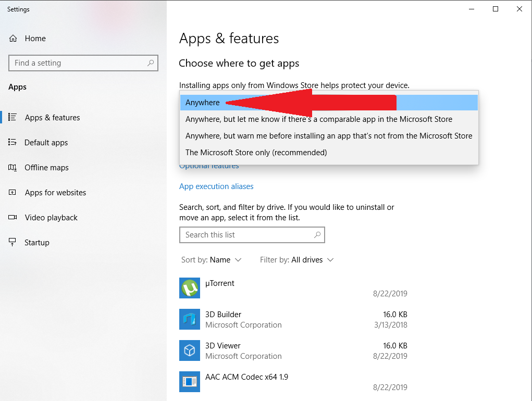532x401 pixels.
Task: Click the Video playback camera icon
Action: click(13, 217)
